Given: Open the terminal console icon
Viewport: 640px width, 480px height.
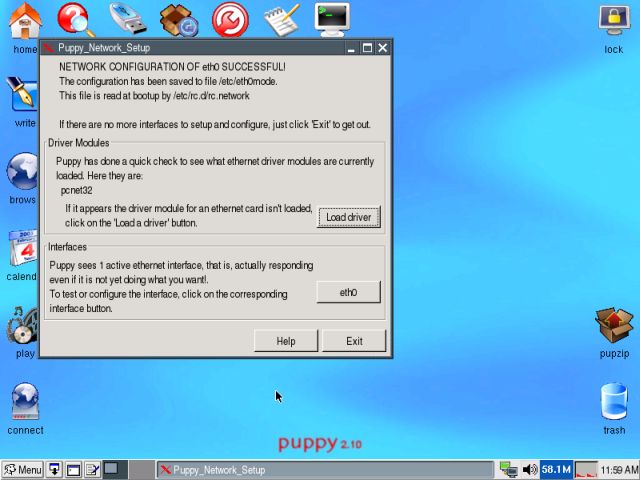Looking at the screenshot, I should tap(332, 19).
